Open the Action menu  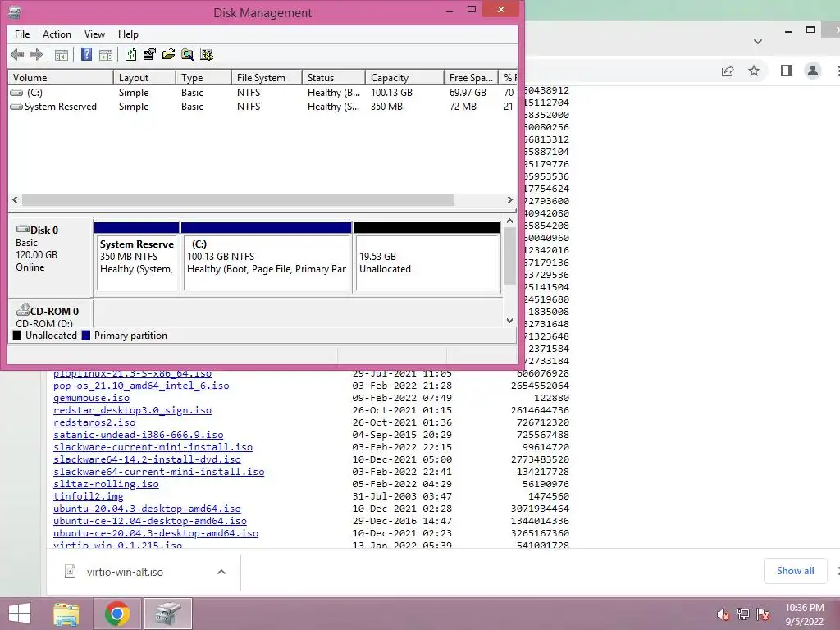[57, 34]
